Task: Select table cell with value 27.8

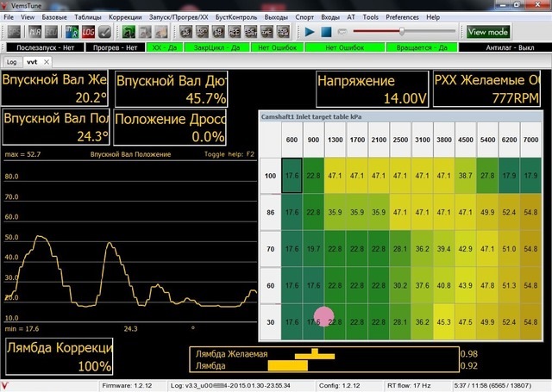Action: [x=487, y=176]
